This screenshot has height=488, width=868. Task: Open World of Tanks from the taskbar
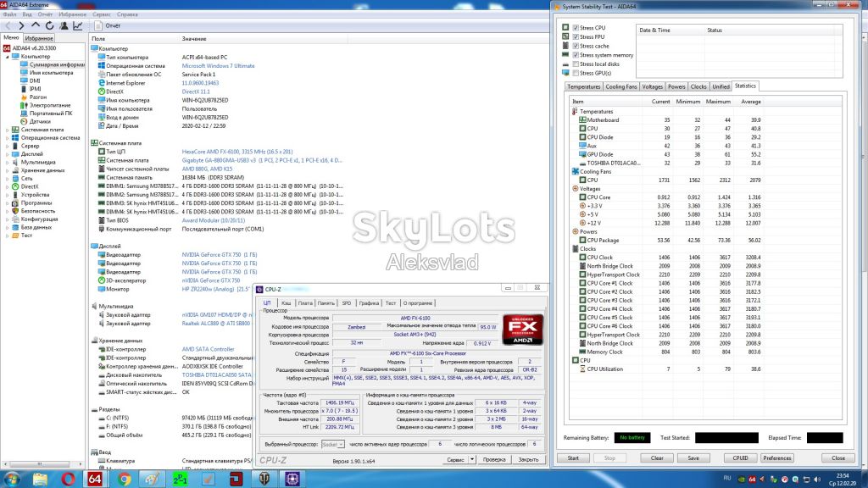(x=264, y=479)
